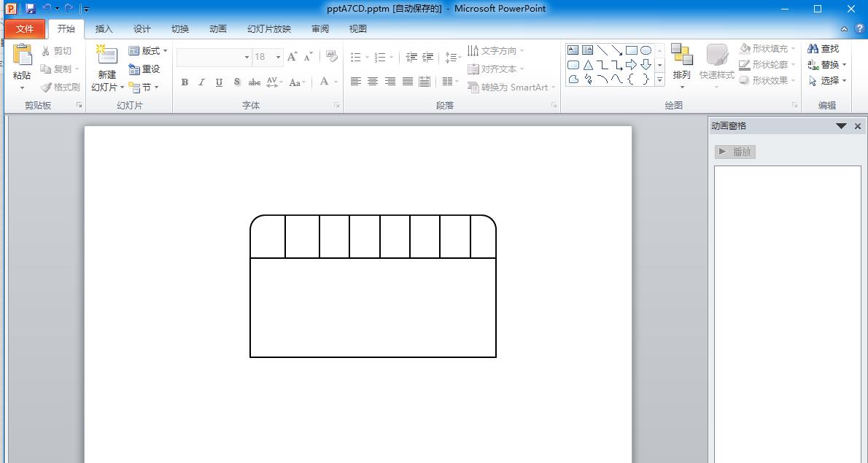
Task: Choose the right arrow shape
Action: coord(632,65)
